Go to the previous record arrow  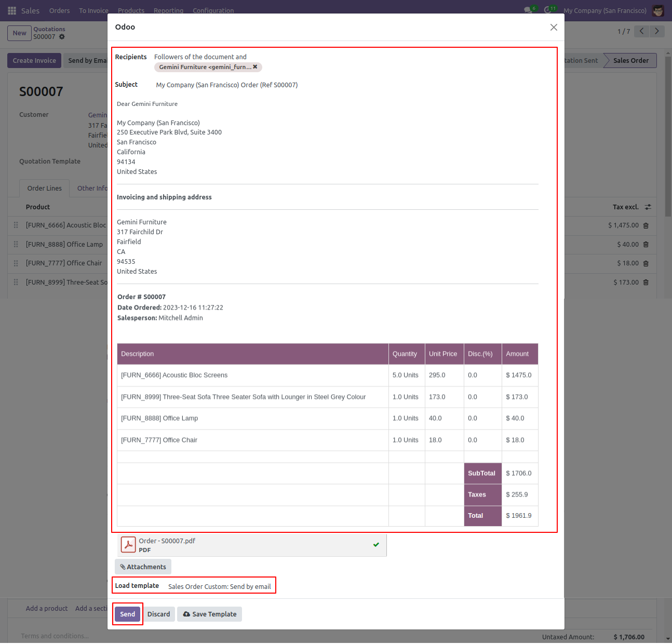642,31
